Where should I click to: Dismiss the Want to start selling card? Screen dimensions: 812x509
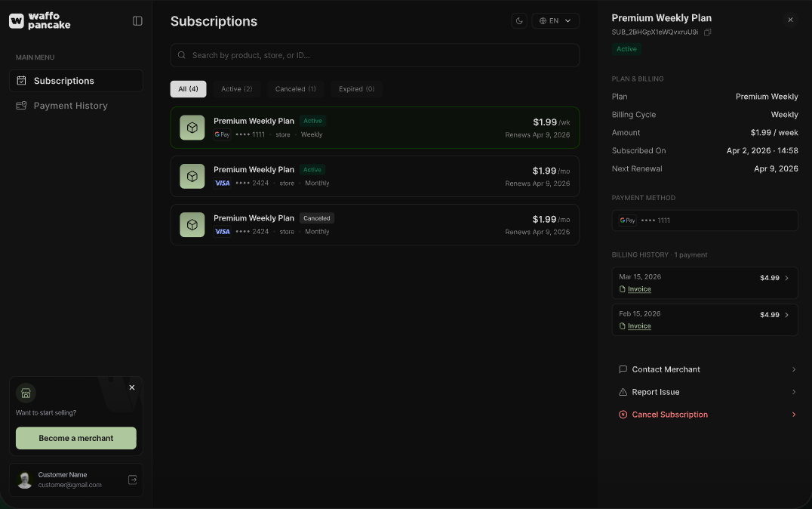(132, 387)
